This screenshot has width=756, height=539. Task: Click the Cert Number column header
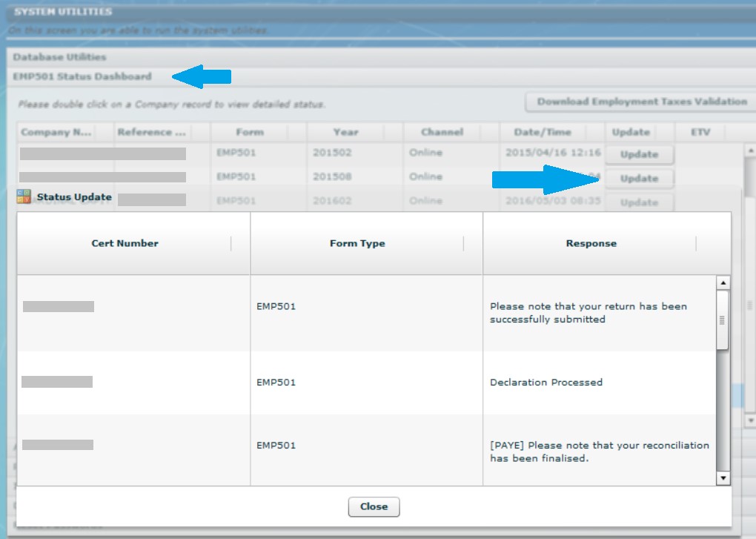point(125,243)
